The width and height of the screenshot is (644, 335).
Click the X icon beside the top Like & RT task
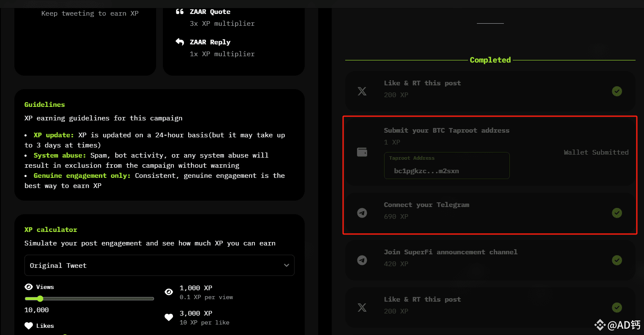click(362, 91)
